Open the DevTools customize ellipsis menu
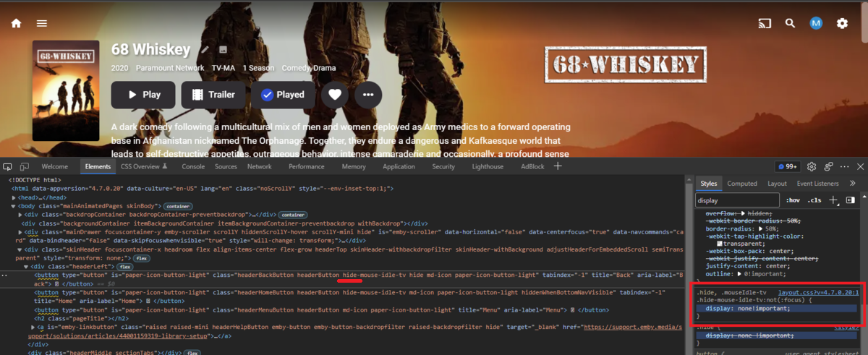The height and width of the screenshot is (355, 868). (844, 166)
